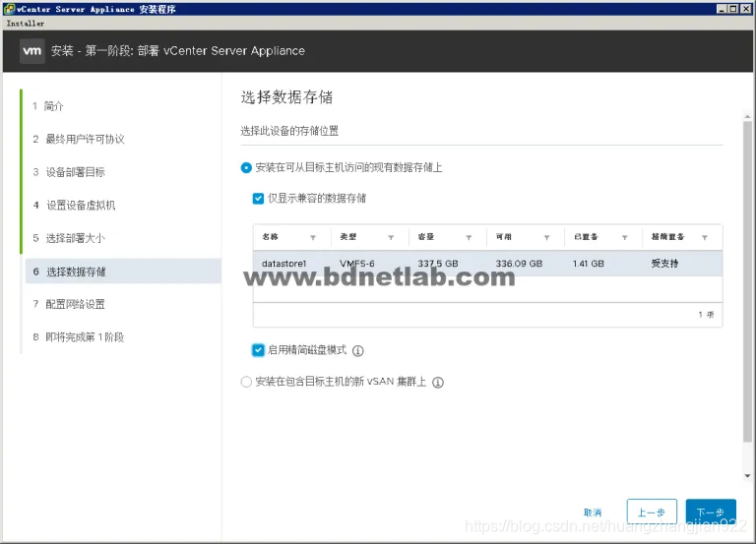This screenshot has height=544, width=756.
Task: Open the Installer menu
Action: tap(26, 24)
